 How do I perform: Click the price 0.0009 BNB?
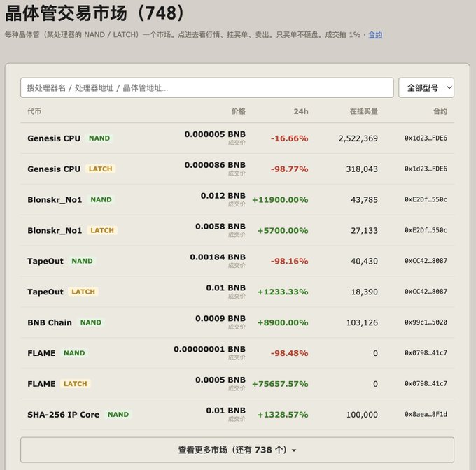click(220, 318)
